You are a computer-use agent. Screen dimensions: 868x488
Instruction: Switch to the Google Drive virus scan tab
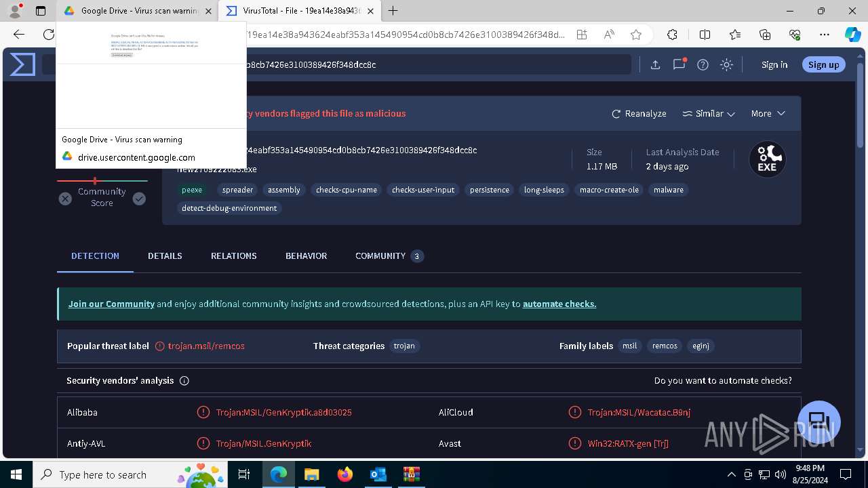pos(138,11)
